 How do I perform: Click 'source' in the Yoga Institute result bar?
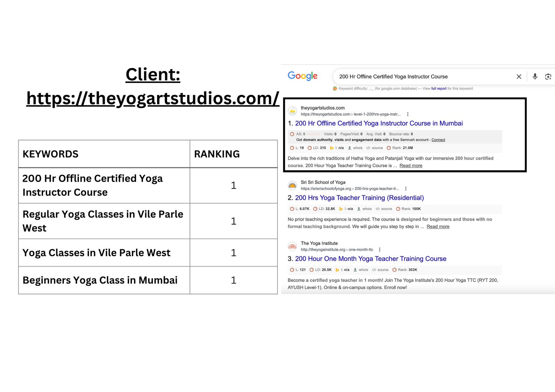[x=383, y=270]
